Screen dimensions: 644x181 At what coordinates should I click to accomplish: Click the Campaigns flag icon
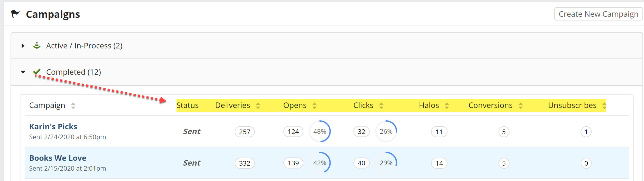pos(15,14)
